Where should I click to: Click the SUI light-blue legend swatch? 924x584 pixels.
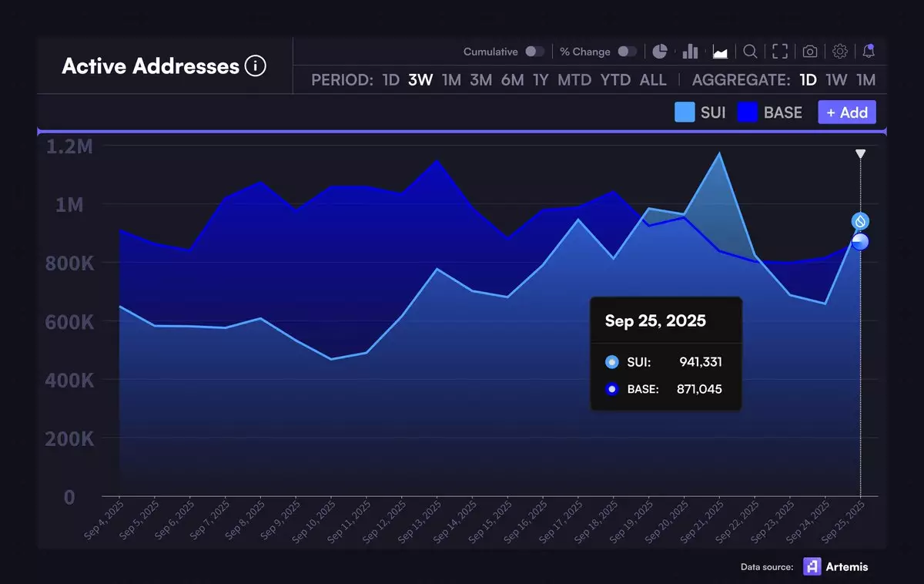point(685,112)
